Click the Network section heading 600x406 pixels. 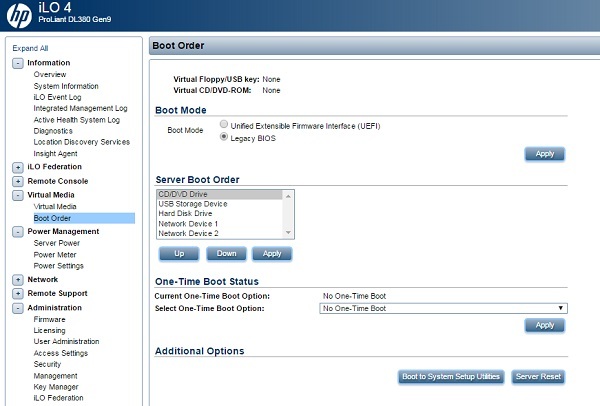point(42,279)
